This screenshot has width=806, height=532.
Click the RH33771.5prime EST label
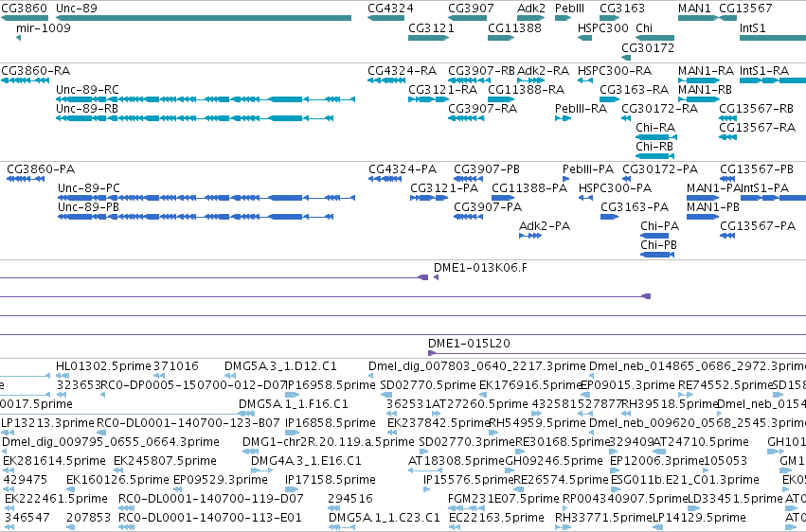603,517
